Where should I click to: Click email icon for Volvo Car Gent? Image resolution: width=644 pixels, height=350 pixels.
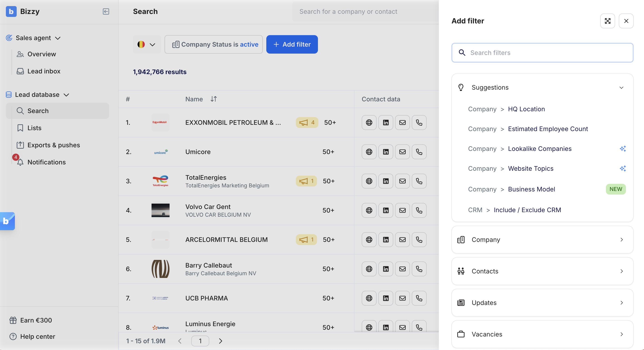pos(402,210)
